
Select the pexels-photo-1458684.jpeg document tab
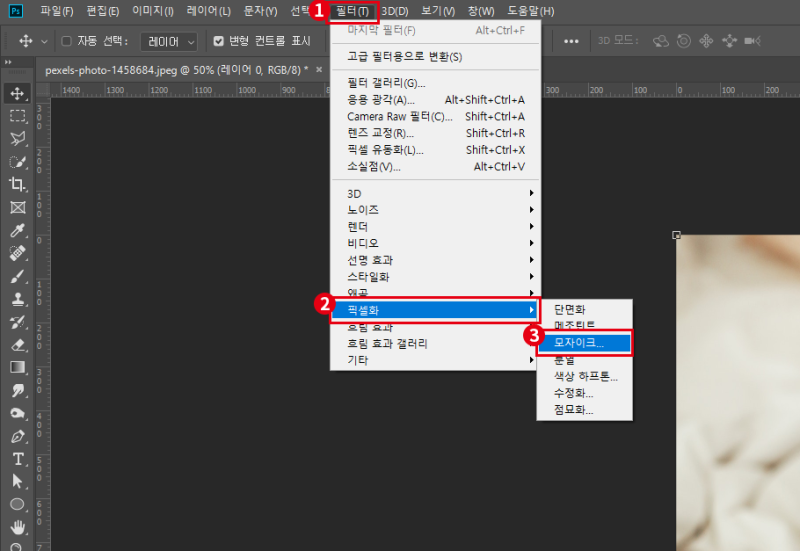(177, 70)
